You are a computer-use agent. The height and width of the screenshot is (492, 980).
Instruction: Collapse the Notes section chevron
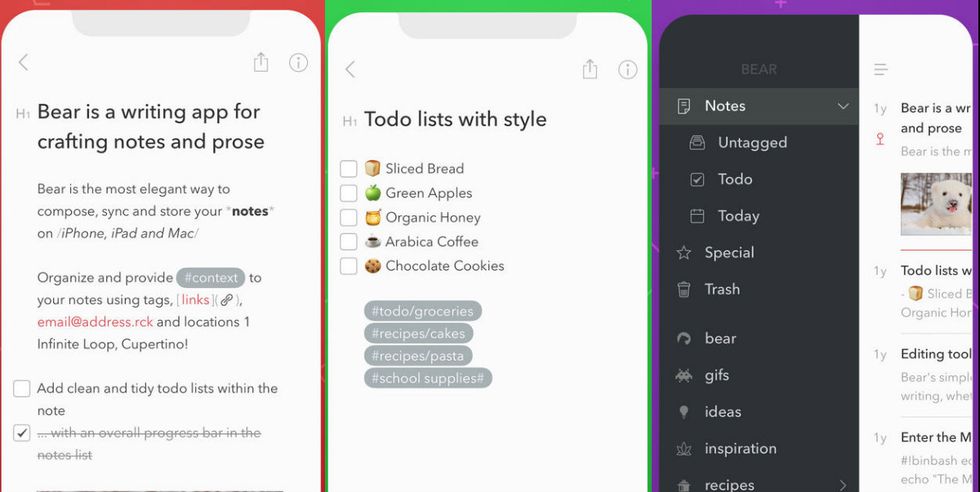(842, 106)
